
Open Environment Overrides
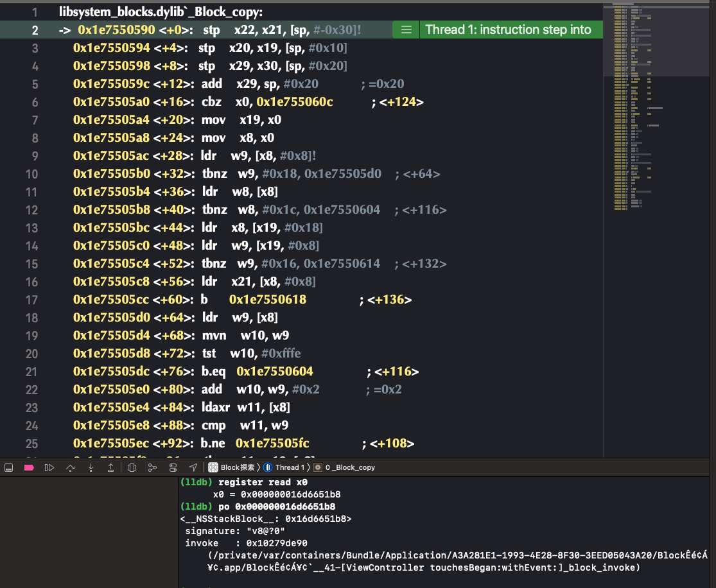(x=173, y=467)
